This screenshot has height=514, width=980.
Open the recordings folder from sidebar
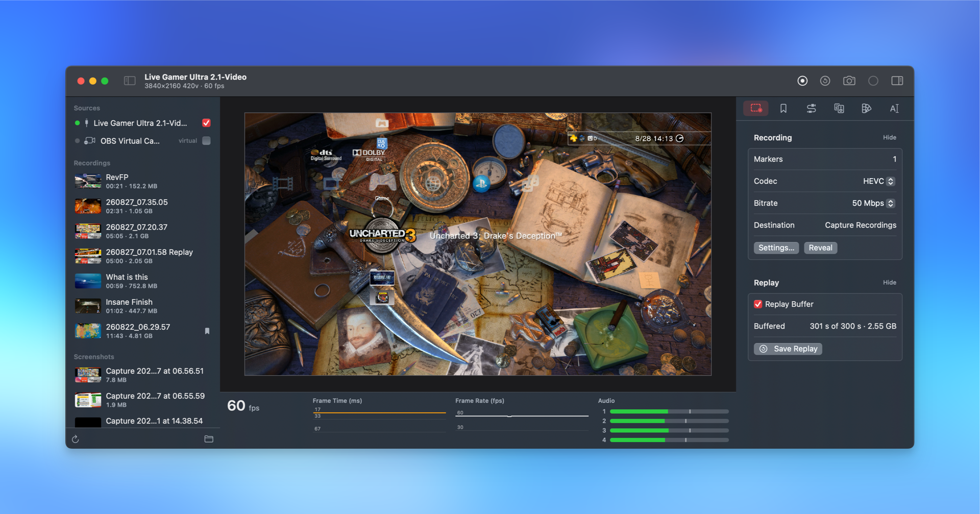click(209, 439)
